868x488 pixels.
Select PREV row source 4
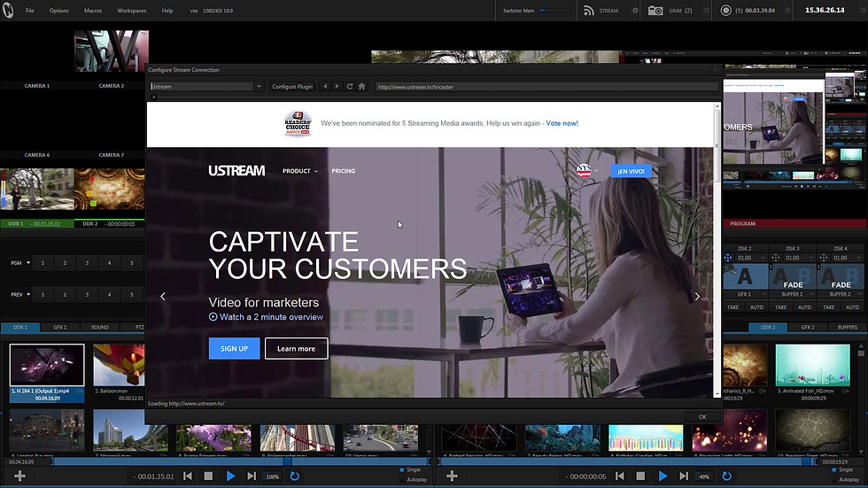pyautogui.click(x=109, y=294)
